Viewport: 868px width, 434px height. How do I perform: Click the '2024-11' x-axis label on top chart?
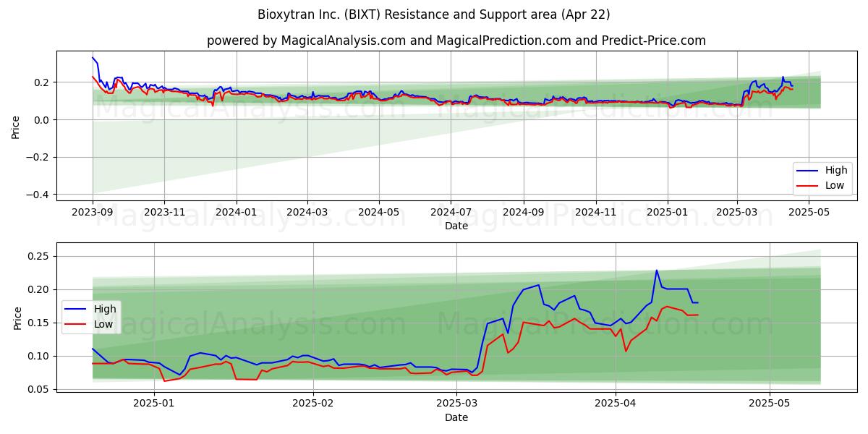tap(595, 213)
